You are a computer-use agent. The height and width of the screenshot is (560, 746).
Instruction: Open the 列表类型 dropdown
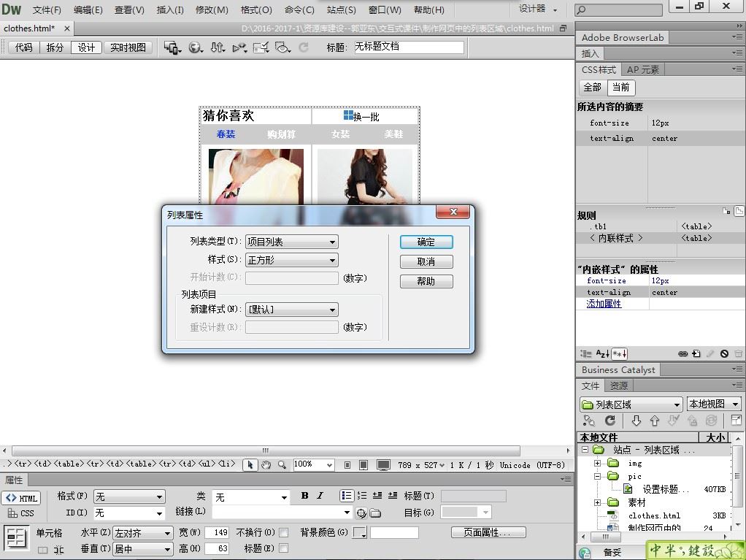click(x=292, y=242)
